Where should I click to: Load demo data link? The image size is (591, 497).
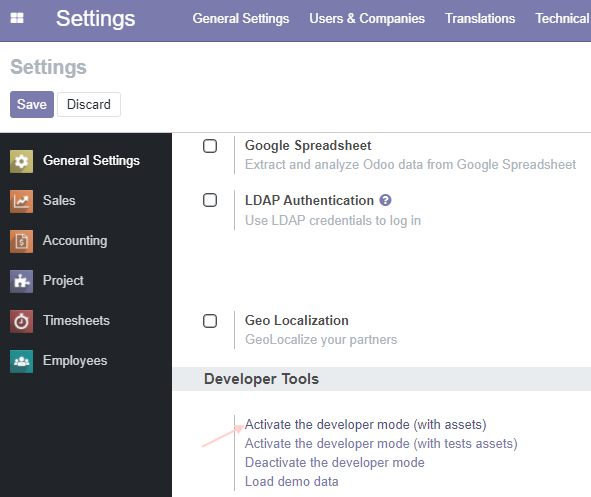pos(291,482)
